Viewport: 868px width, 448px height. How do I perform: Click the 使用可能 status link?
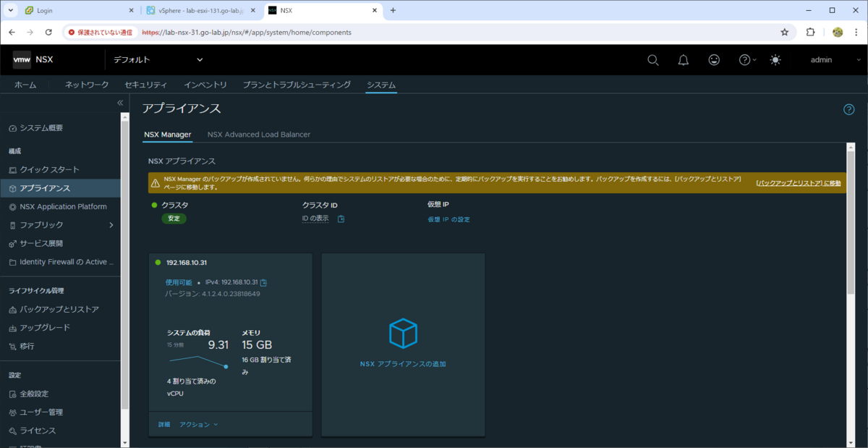[179, 282]
